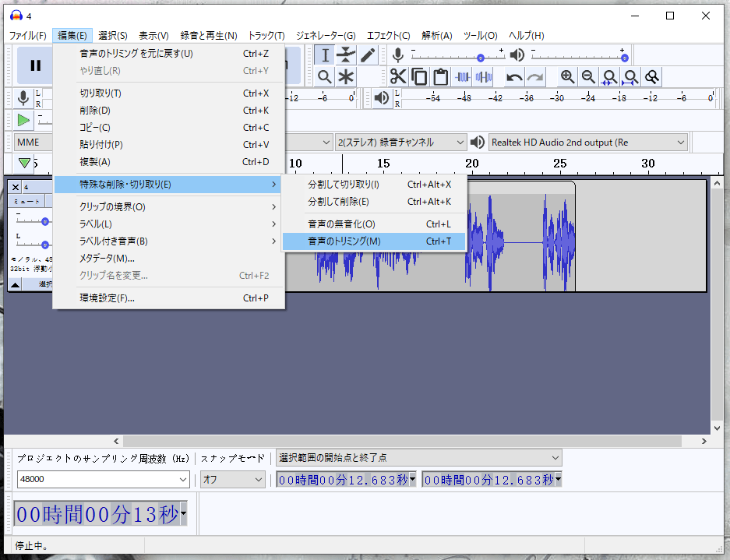The height and width of the screenshot is (560, 730).
Task: Click the Copy toolbar icon
Action: [x=419, y=76]
